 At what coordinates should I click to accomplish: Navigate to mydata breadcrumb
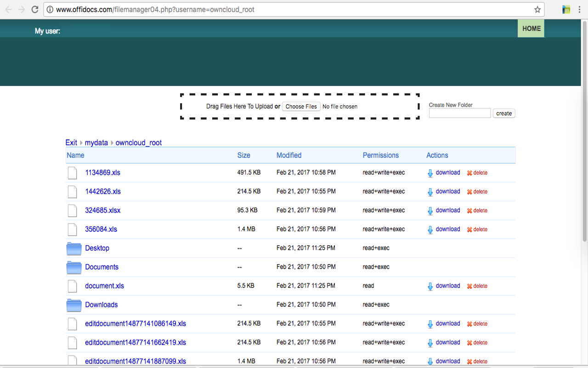click(x=96, y=143)
